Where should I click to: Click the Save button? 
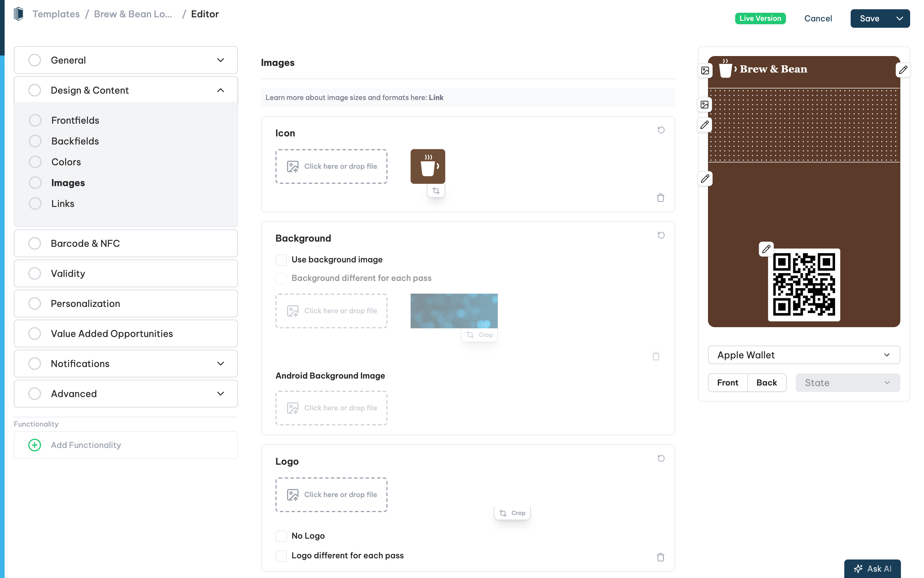(870, 18)
